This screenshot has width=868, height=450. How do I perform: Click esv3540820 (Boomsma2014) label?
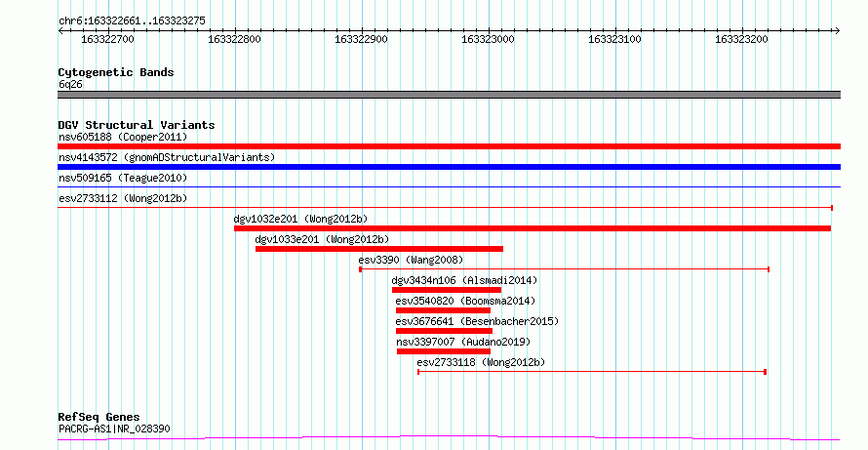pyautogui.click(x=465, y=301)
